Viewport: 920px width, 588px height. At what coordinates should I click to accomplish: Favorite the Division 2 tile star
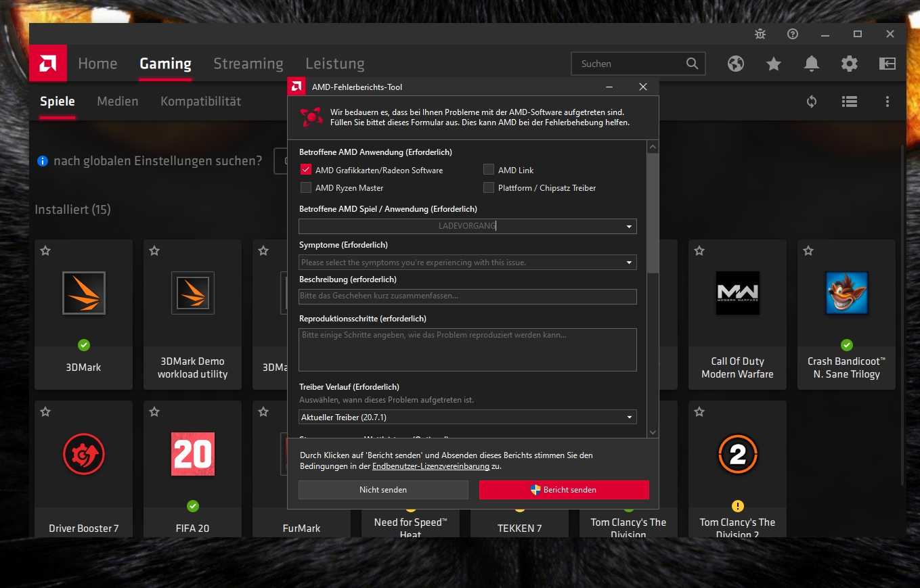[x=699, y=412]
